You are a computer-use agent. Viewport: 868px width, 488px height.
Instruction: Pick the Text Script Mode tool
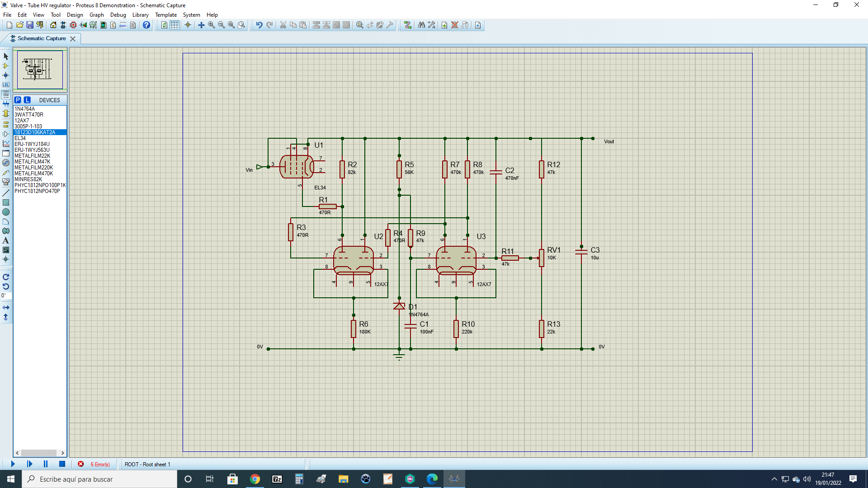point(6,94)
